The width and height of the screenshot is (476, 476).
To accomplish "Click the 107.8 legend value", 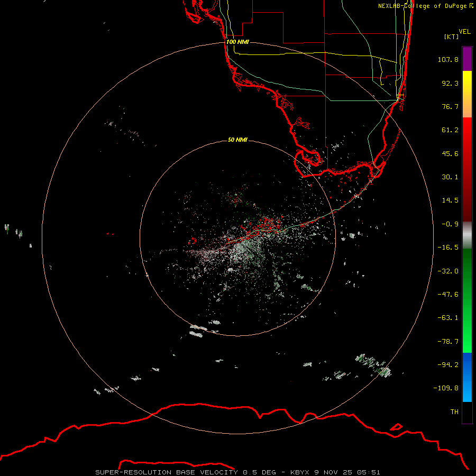I will tap(448, 59).
